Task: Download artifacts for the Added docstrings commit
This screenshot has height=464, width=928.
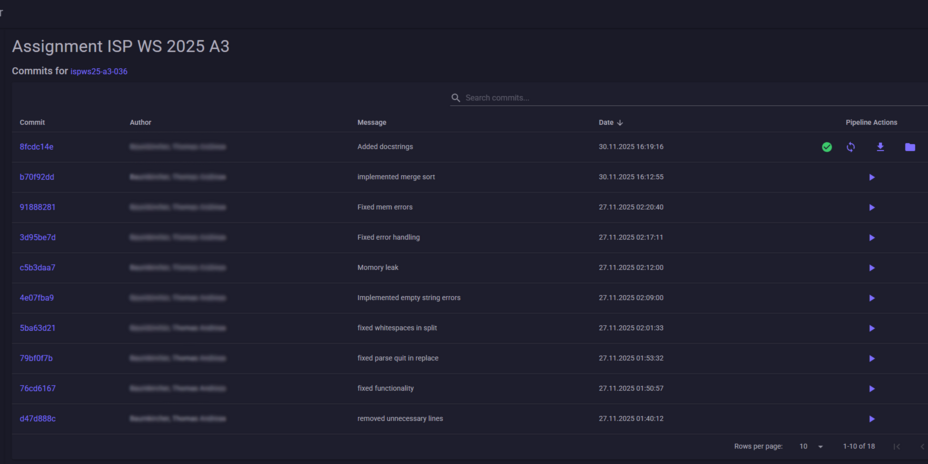Action: 880,147
